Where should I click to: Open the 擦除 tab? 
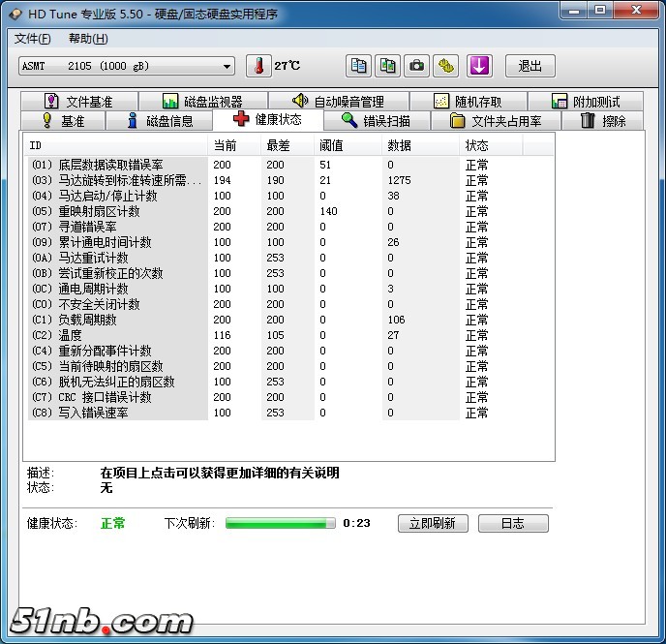click(603, 121)
